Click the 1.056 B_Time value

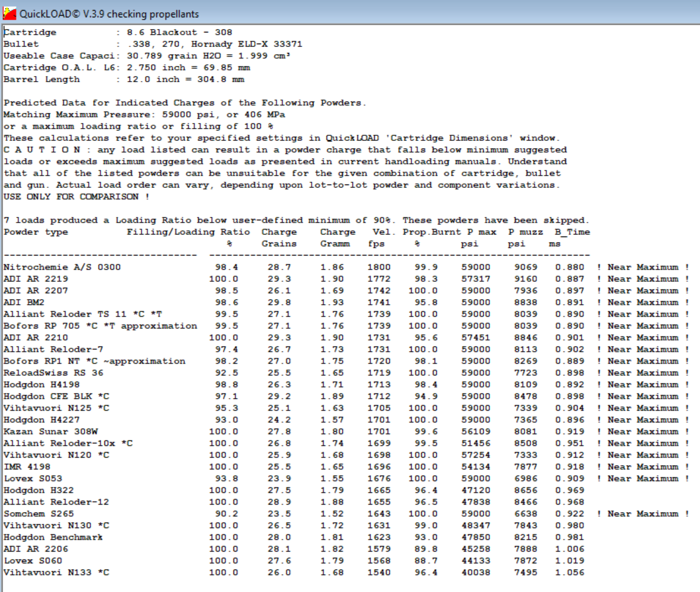(x=570, y=572)
